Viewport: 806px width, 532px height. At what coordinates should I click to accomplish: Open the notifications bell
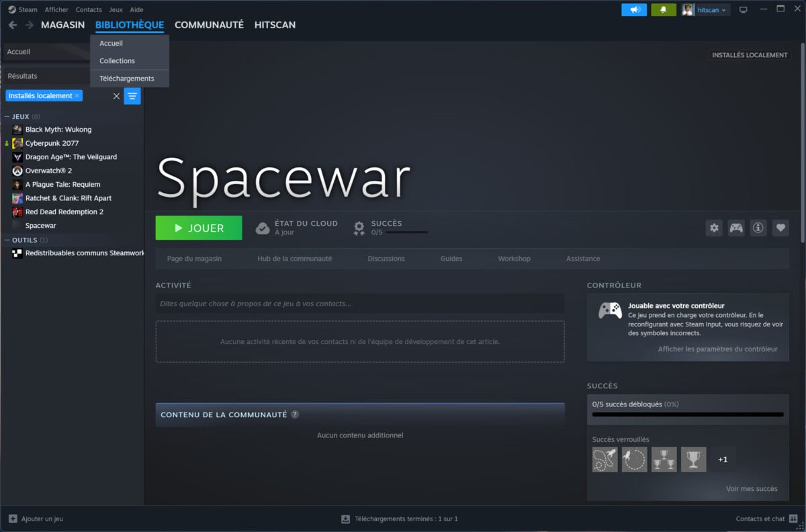664,9
